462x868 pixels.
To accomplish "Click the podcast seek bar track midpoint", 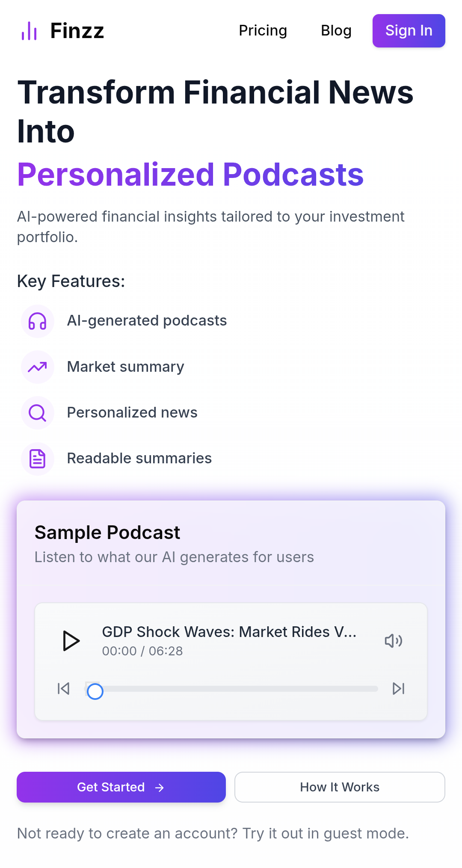I will click(x=232, y=689).
